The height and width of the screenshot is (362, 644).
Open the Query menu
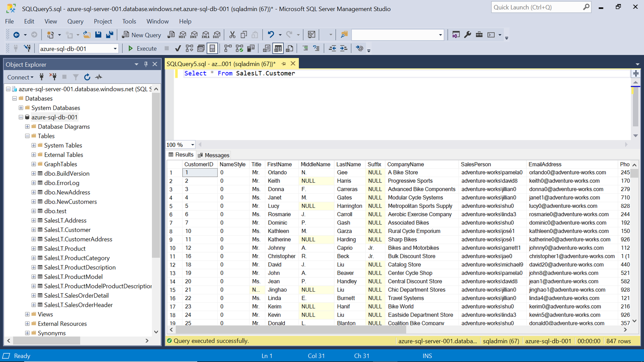pyautogui.click(x=75, y=21)
